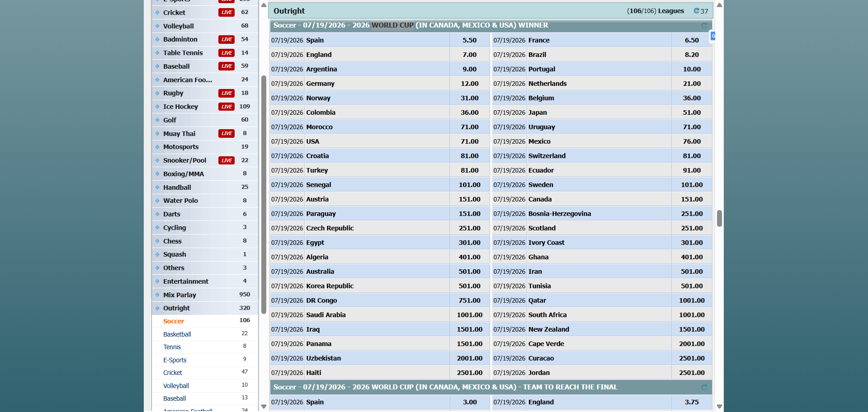Screen dimensions: 868x412
Task: Click the down arrow of the sidebar scrollbar
Action: tap(264, 407)
